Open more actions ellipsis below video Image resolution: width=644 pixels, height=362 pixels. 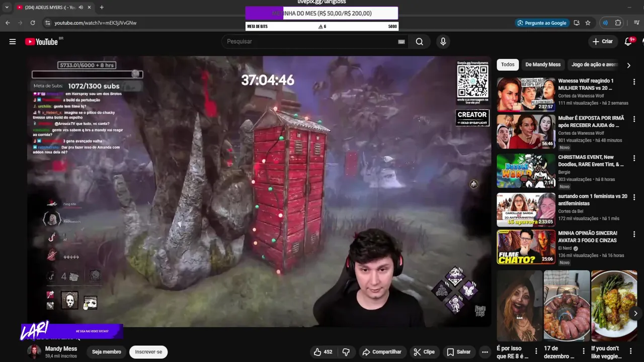click(485, 352)
